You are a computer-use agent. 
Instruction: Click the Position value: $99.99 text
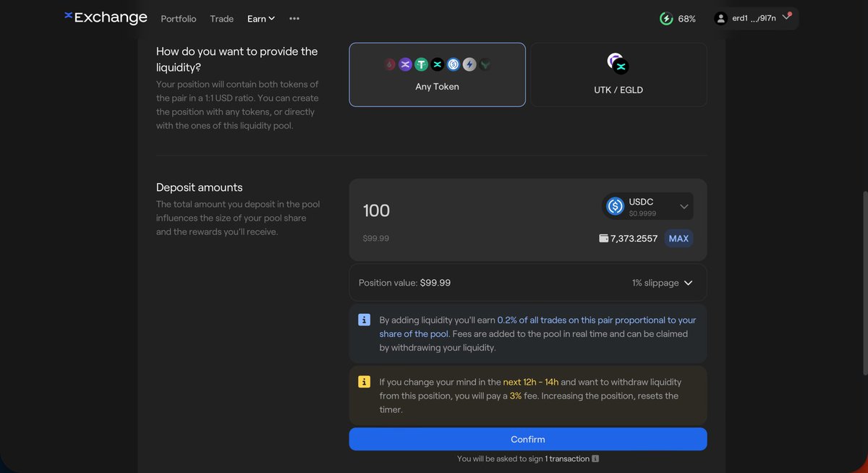click(404, 283)
